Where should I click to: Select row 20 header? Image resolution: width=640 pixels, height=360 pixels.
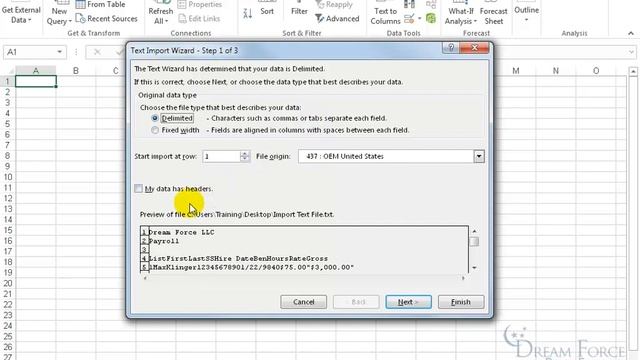click(x=7, y=283)
